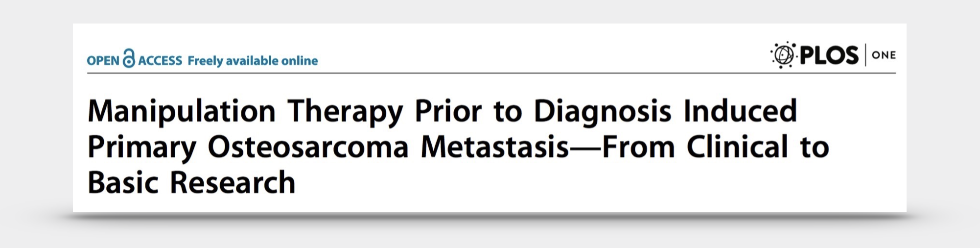Click the word Induced in title
This screenshot has height=248, width=980.
[740, 111]
